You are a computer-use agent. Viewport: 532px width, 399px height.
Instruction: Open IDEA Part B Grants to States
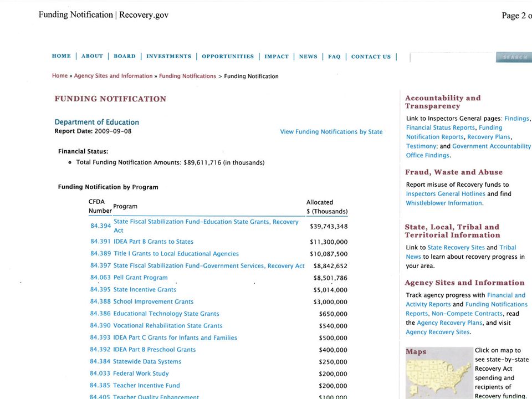click(x=154, y=242)
